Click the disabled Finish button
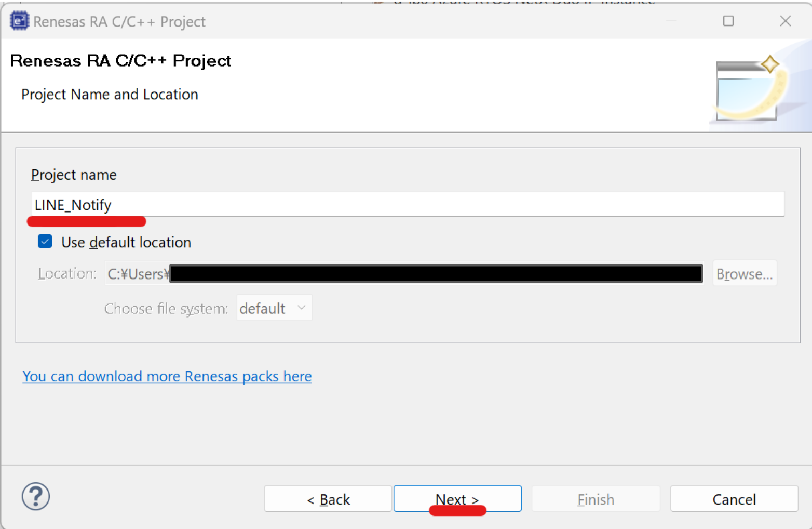Screen dimensions: 812x529 [596, 499]
